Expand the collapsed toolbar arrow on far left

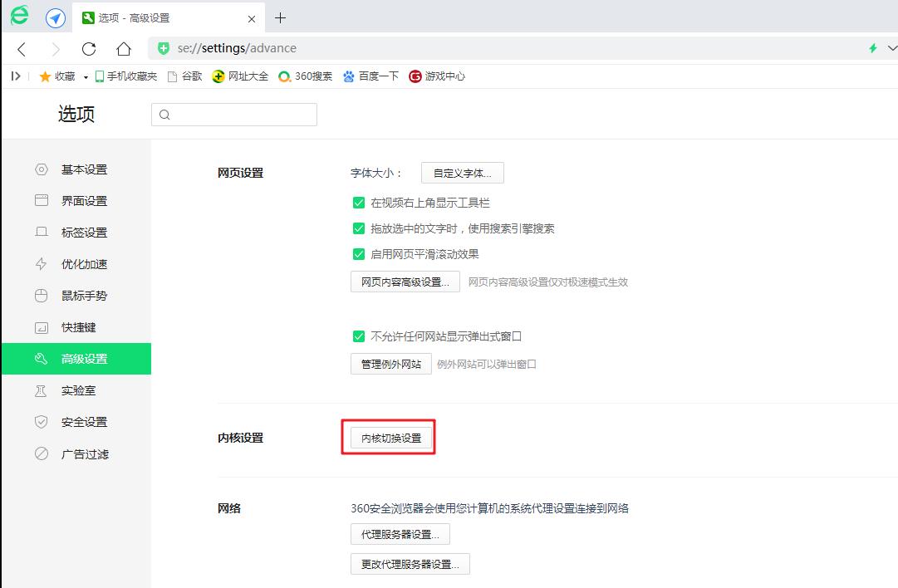(15, 76)
